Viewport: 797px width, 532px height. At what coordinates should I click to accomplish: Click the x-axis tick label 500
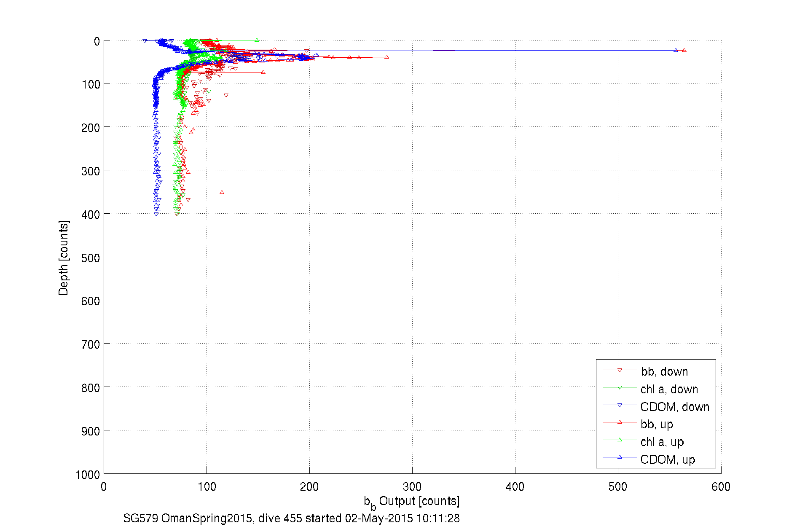[x=618, y=487]
